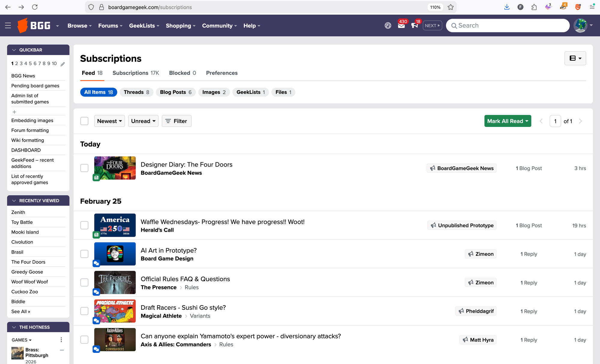Check the Waffle Wednesdays item checkbox

84,225
